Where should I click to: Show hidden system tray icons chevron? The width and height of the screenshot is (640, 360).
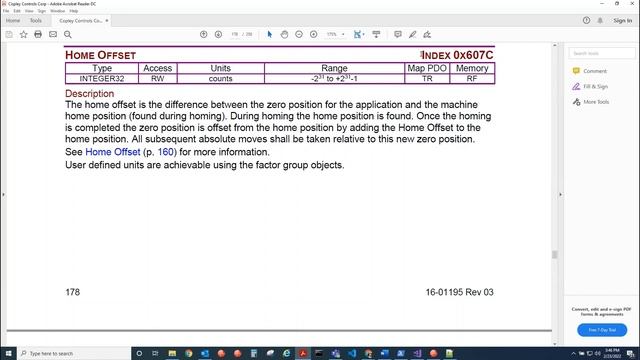pos(573,353)
